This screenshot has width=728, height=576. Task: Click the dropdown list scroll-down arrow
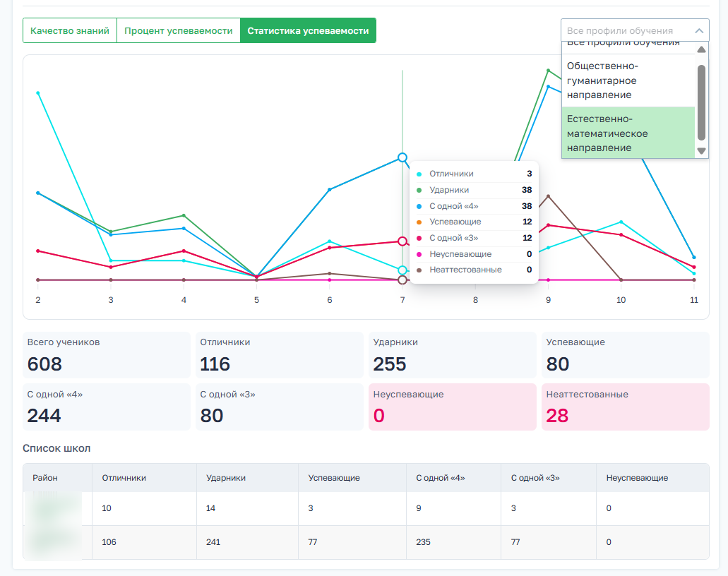point(702,151)
